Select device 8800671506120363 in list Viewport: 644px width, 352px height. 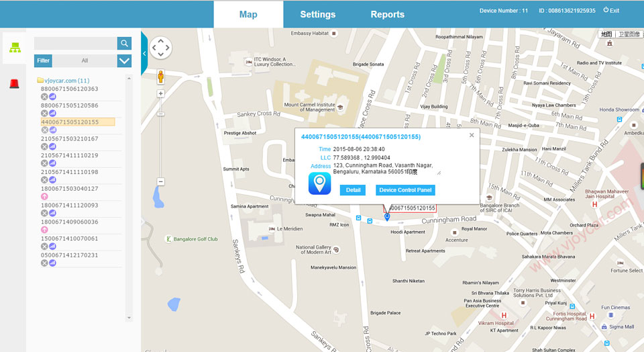(x=70, y=89)
